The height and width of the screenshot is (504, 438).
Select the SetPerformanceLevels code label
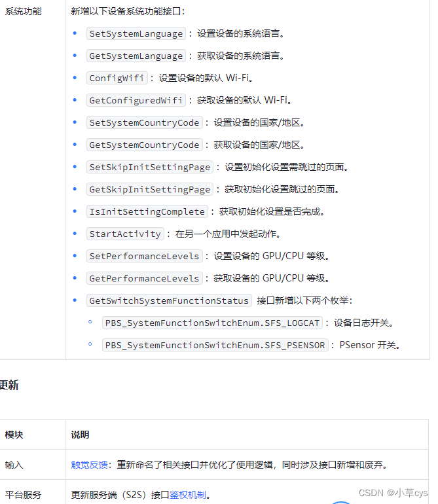(x=145, y=256)
